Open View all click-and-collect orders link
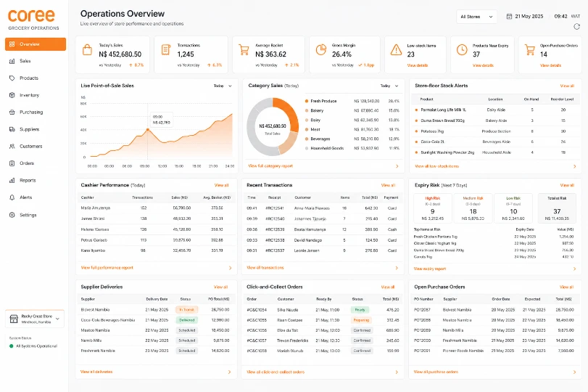The image size is (588, 392). (x=276, y=372)
